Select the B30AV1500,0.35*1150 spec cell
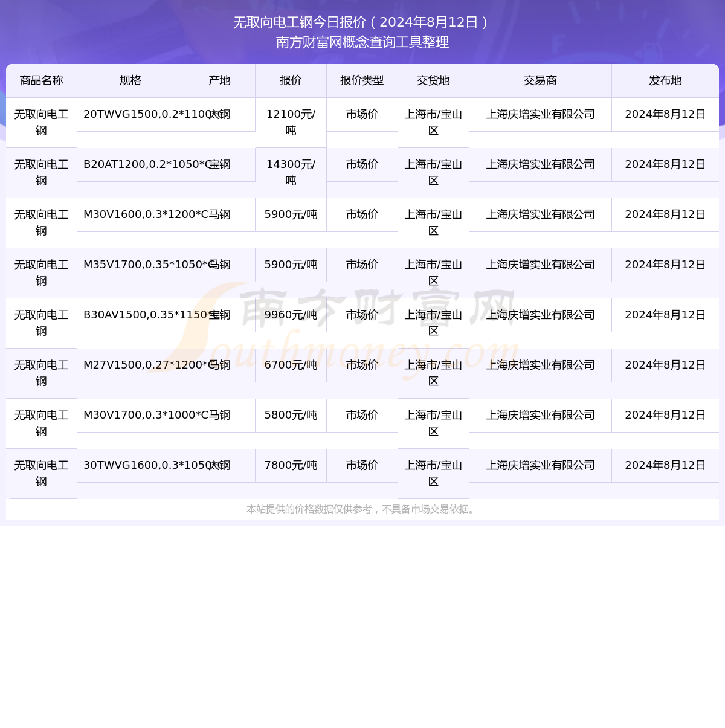Image resolution: width=725 pixels, height=728 pixels. 130,315
